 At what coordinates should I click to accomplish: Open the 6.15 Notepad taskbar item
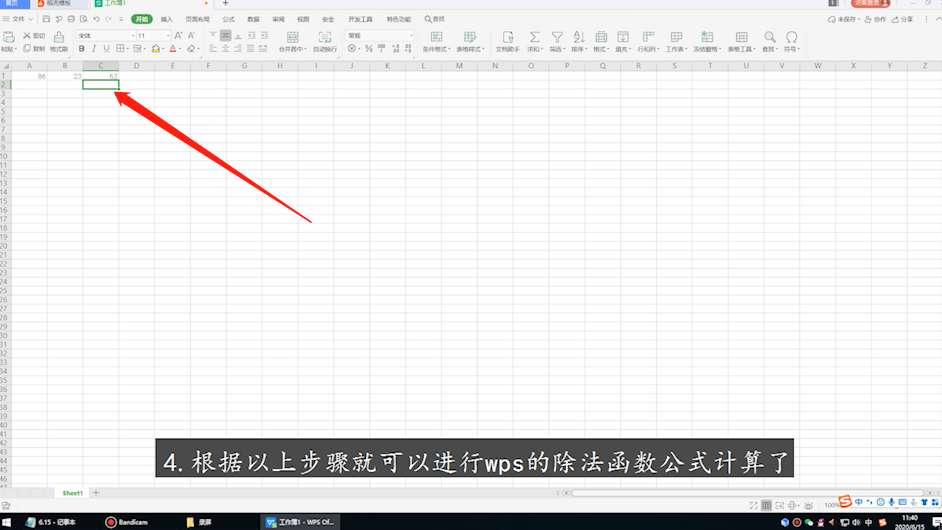[x=50, y=522]
